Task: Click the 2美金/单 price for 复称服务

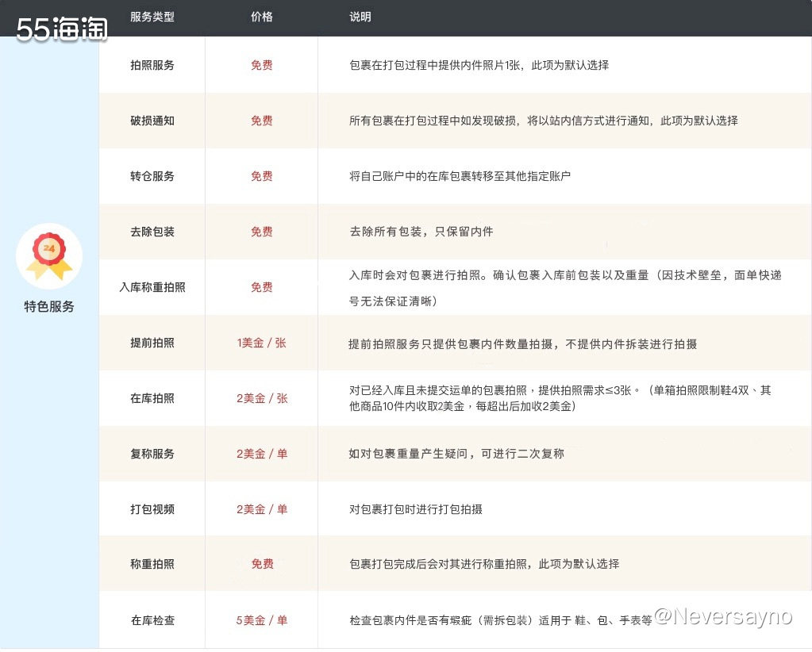Action: click(x=262, y=454)
